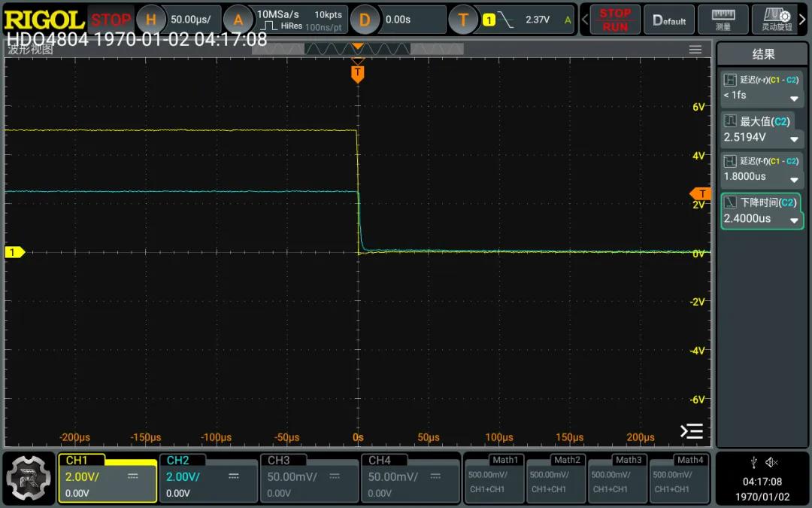Click the 10MSa/s sample rate readout
Image resolution: width=812 pixels, height=508 pixels.
[x=278, y=14]
